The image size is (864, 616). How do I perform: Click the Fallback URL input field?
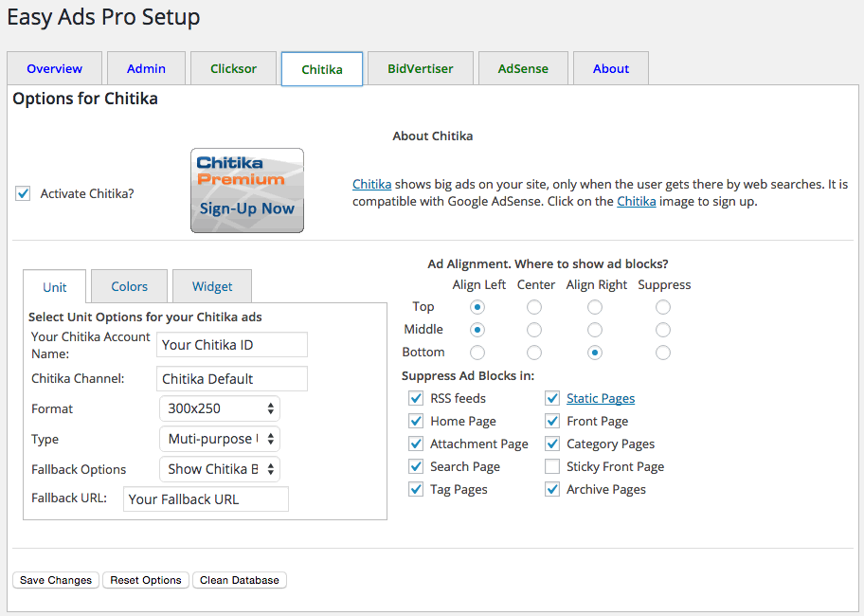(206, 499)
